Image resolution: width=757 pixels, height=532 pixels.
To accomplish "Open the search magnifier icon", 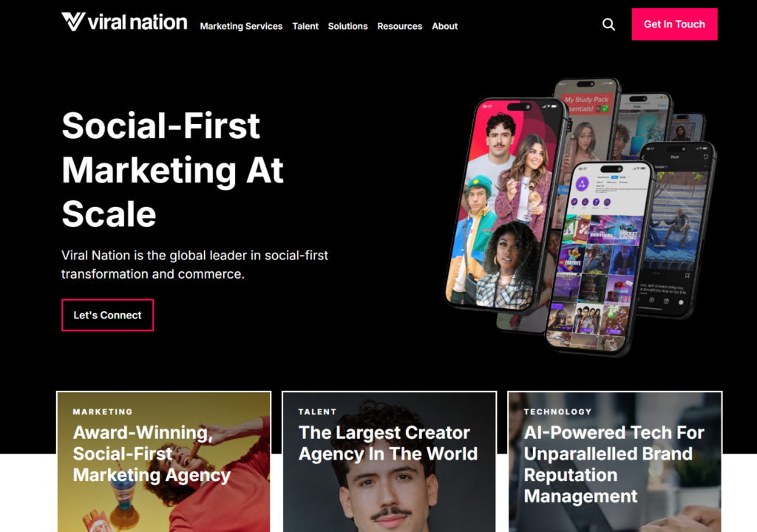I will 609,24.
